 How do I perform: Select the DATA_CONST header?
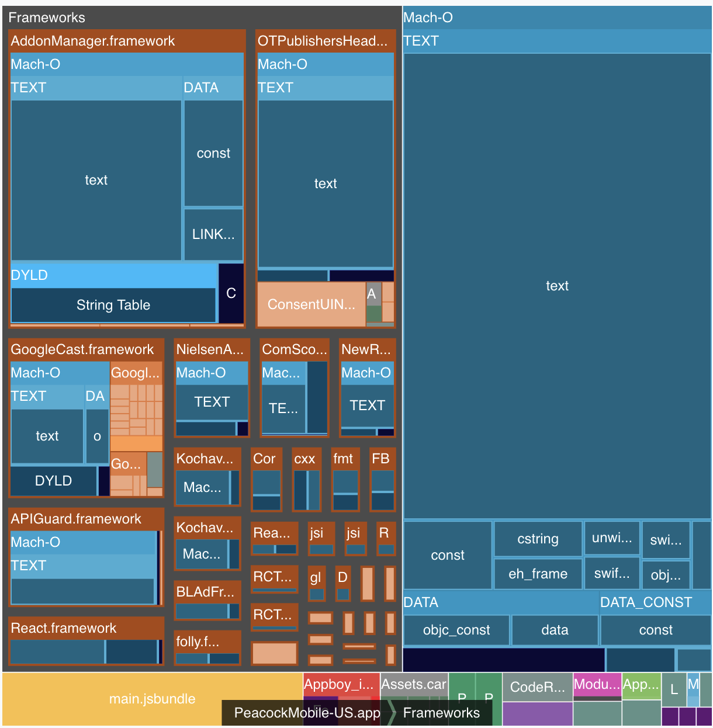[646, 602]
